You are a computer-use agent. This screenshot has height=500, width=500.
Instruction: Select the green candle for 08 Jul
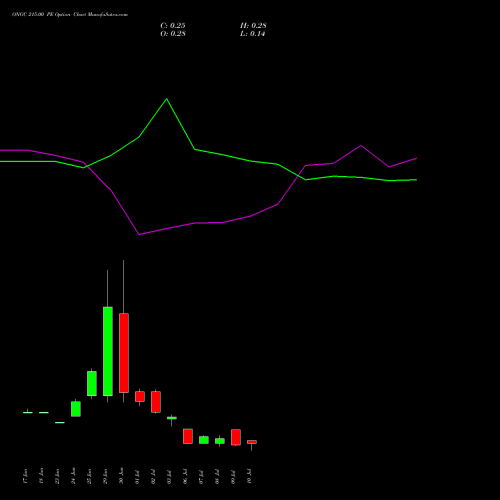pyautogui.click(x=220, y=441)
